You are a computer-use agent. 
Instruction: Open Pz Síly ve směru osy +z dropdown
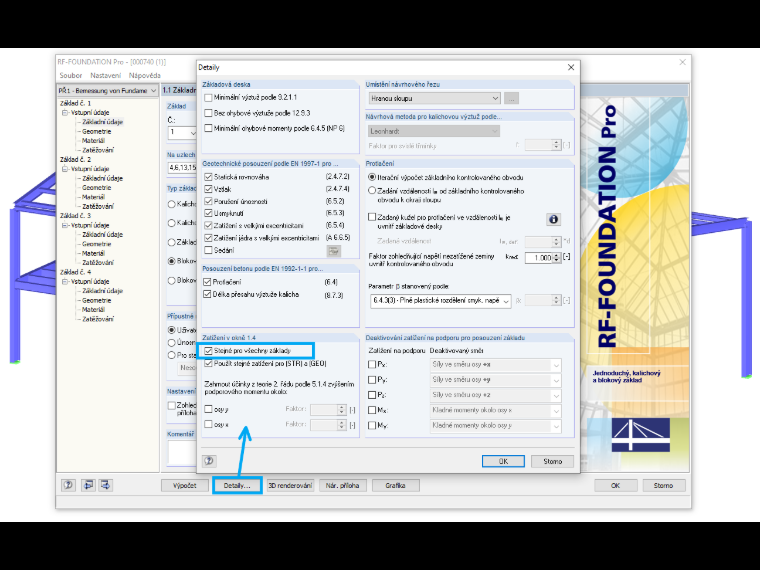[x=495, y=395]
